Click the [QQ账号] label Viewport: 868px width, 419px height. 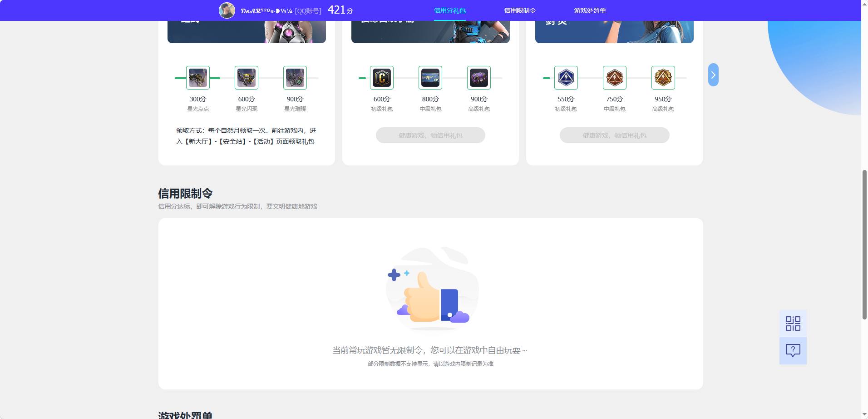coord(308,11)
